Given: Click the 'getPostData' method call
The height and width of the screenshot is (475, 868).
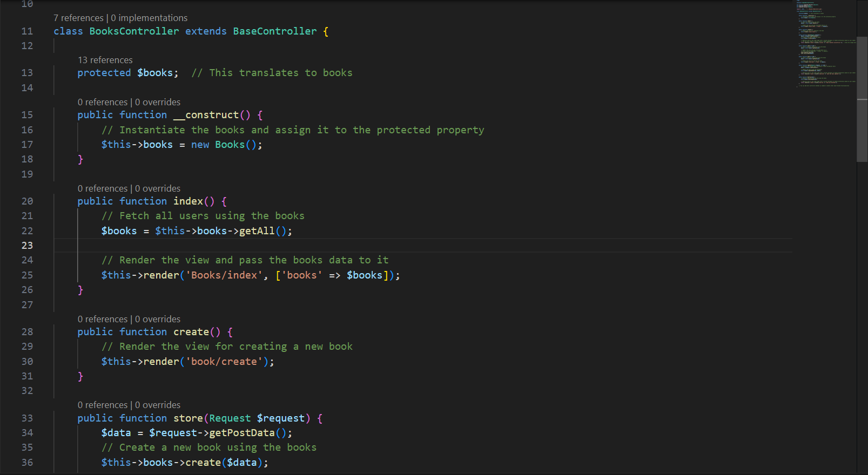Looking at the screenshot, I should [242, 433].
